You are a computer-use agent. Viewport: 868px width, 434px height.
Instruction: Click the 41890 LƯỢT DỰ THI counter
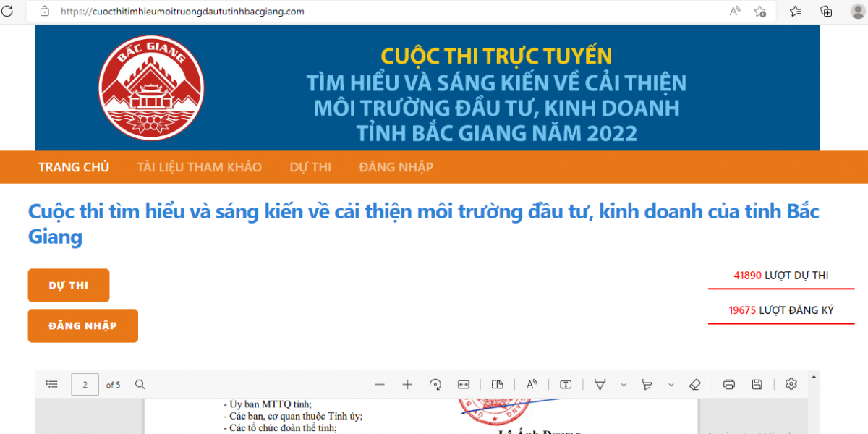(x=781, y=276)
